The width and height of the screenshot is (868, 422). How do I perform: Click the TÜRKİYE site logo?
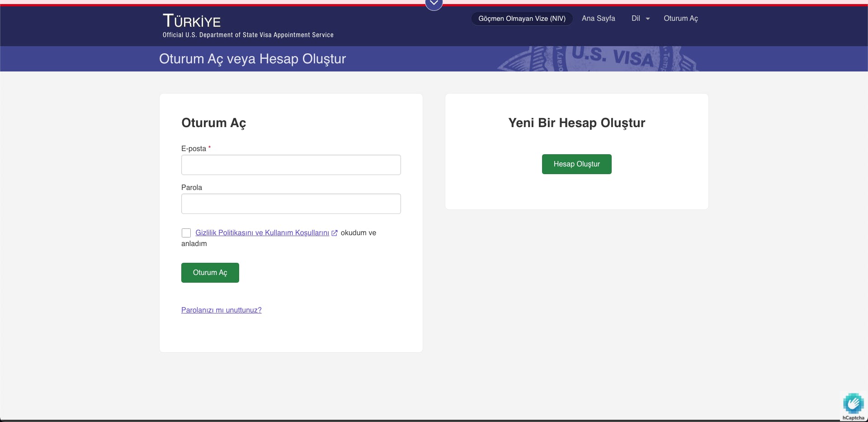point(192,21)
